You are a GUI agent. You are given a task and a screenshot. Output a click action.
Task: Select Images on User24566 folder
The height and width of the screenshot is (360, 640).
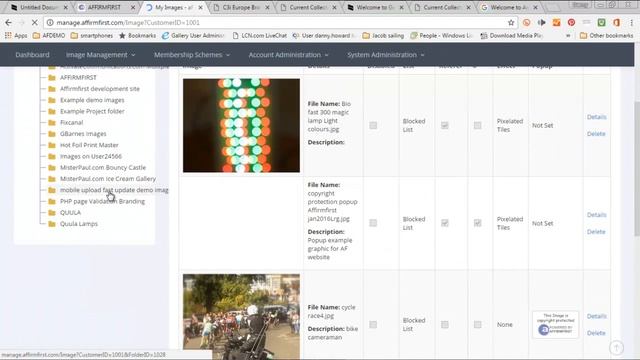(x=91, y=156)
